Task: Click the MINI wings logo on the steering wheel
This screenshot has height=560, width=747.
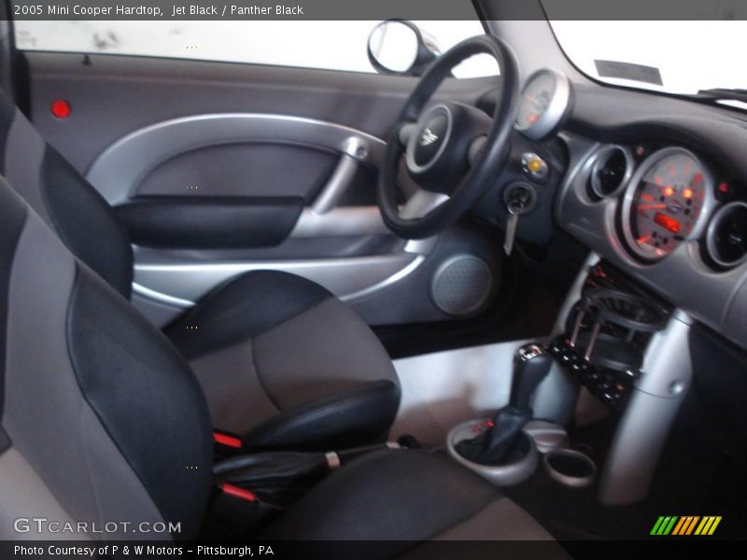Action: 430,135
